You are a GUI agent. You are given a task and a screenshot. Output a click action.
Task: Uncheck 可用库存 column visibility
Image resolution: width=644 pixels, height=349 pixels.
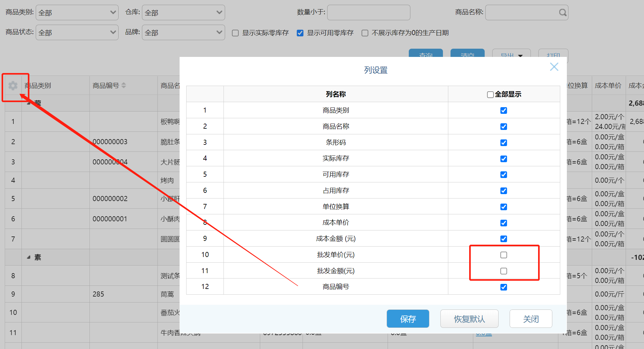tap(504, 174)
